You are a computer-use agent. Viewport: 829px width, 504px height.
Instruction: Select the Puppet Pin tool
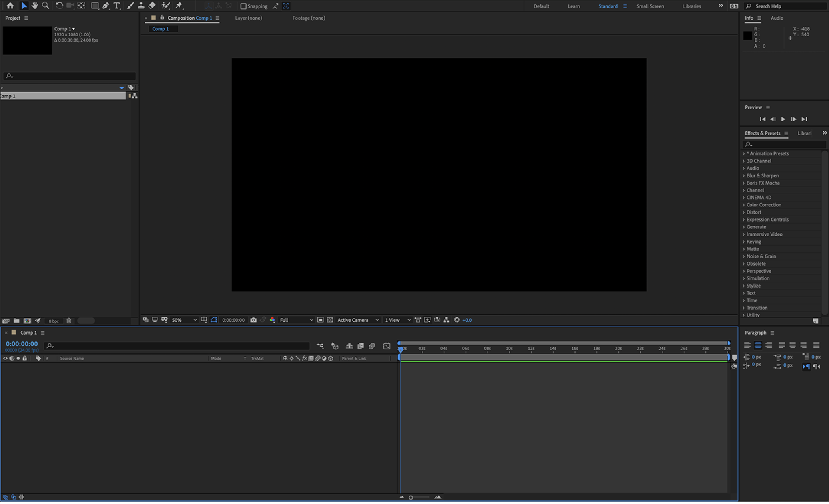click(x=179, y=6)
